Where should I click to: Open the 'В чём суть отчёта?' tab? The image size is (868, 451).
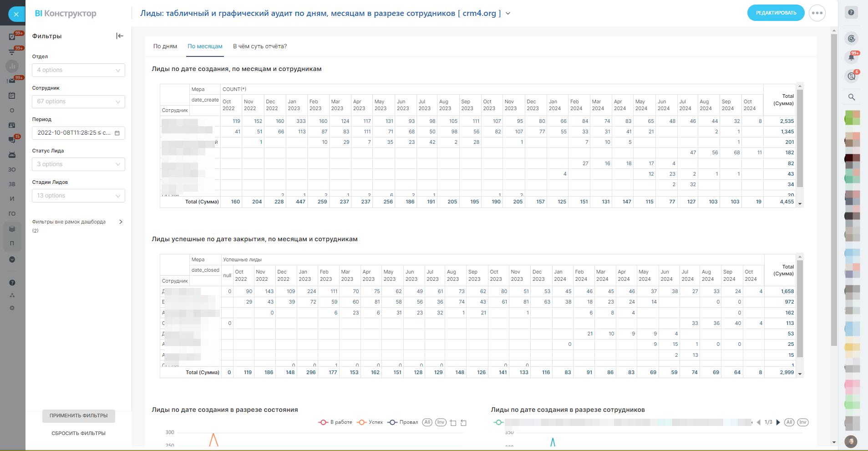(x=260, y=46)
